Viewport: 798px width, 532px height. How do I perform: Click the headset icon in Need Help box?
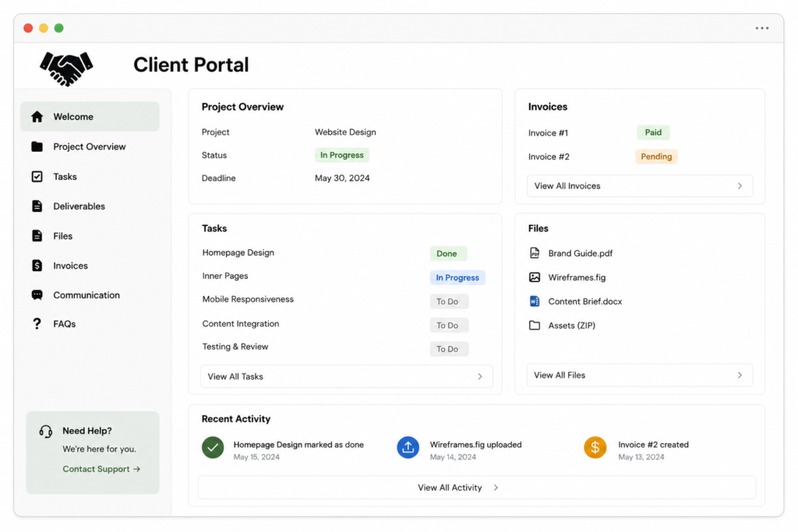click(46, 432)
